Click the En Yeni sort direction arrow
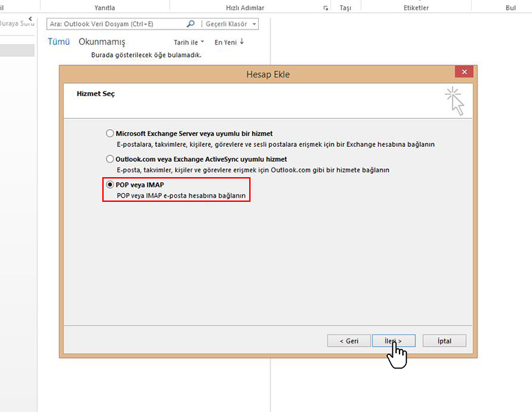Image resolution: width=532 pixels, height=412 pixels. point(242,42)
